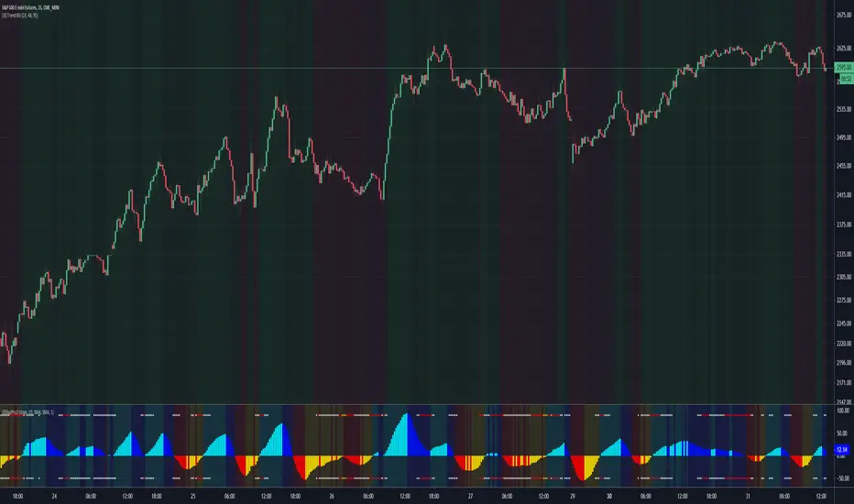Click the 2625.00 price axis level
This screenshot has width=854, height=504.
(x=844, y=49)
